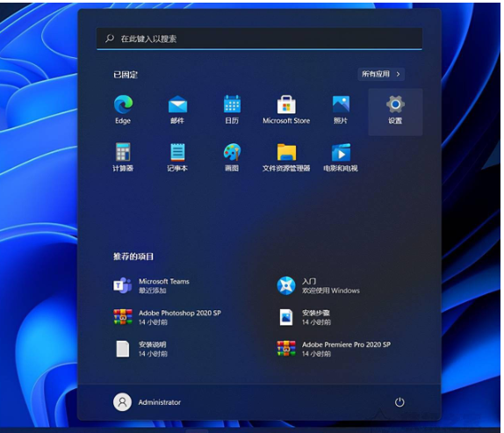Launch the 计算器 calculator app
The height and width of the screenshot is (433, 504).
(123, 152)
